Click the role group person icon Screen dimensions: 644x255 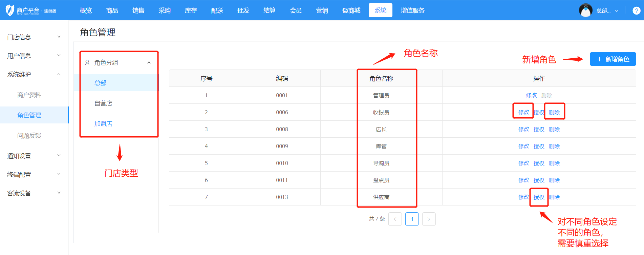pos(87,63)
